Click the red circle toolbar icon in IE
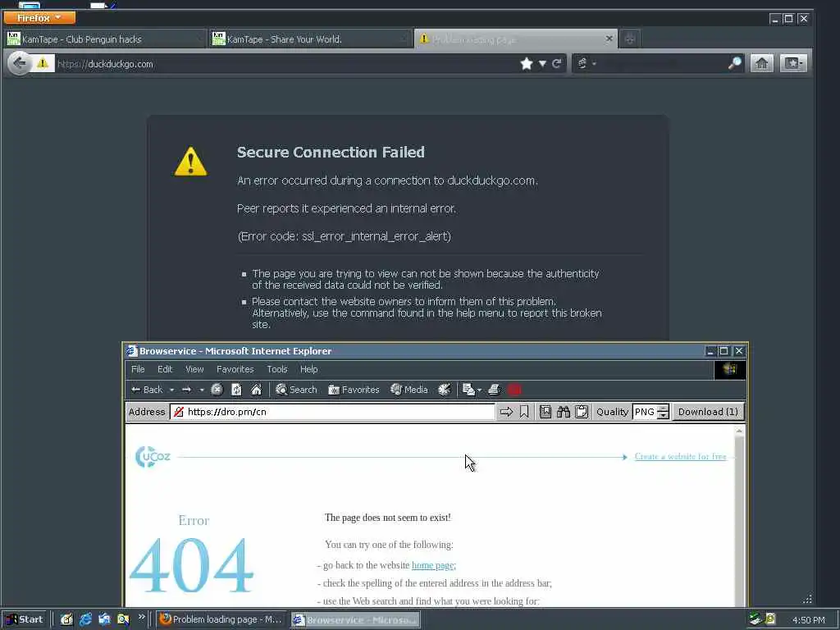Image resolution: width=840 pixels, height=630 pixels. pos(514,390)
